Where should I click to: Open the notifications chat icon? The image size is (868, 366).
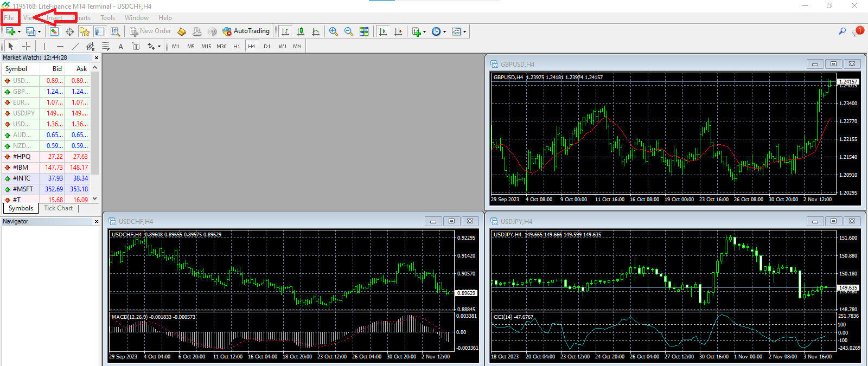[x=857, y=31]
